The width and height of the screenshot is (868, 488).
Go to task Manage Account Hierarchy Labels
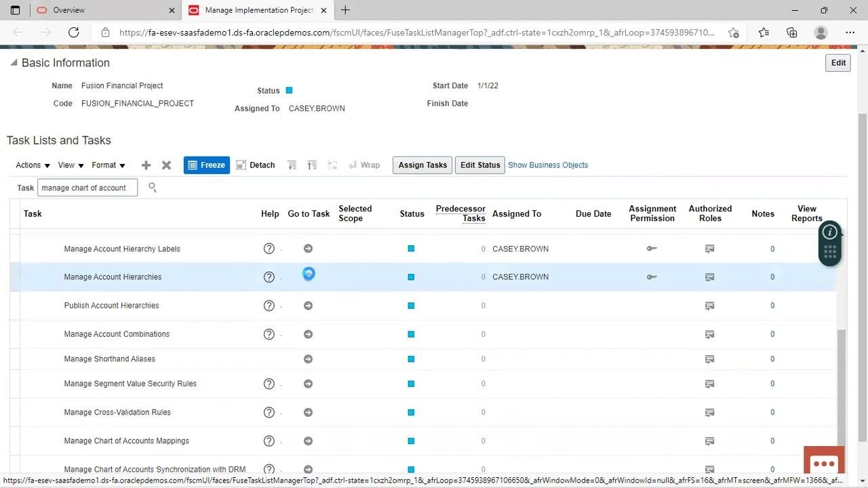[x=308, y=249]
